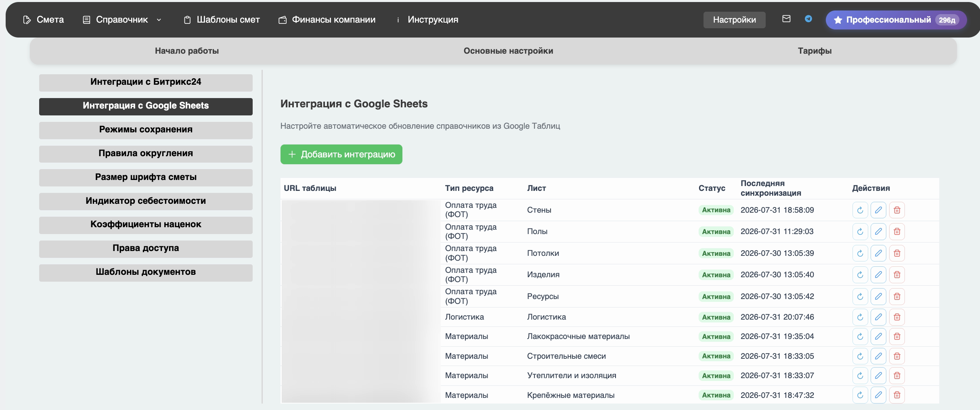The image size is (980, 410).
Task: Refresh the Полы row integration
Action: (x=860, y=232)
